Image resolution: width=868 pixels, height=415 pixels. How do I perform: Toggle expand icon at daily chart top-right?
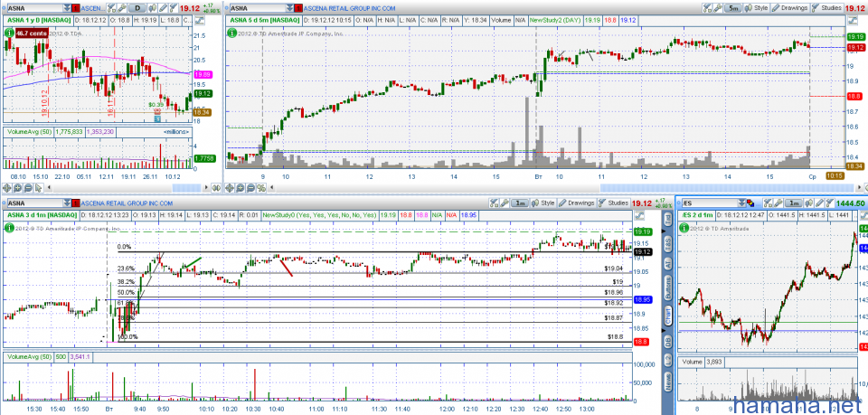(199, 21)
